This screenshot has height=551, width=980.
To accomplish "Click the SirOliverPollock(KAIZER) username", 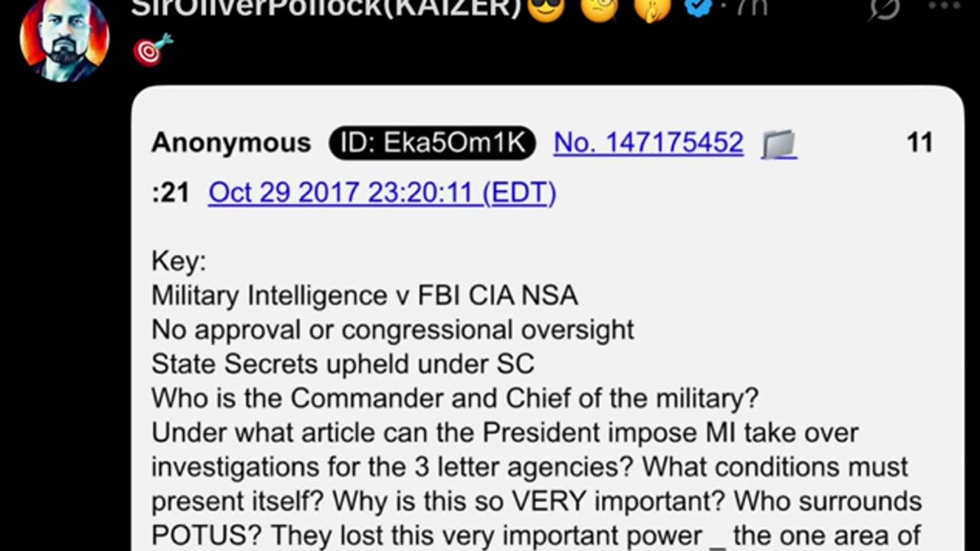I will (x=327, y=7).
